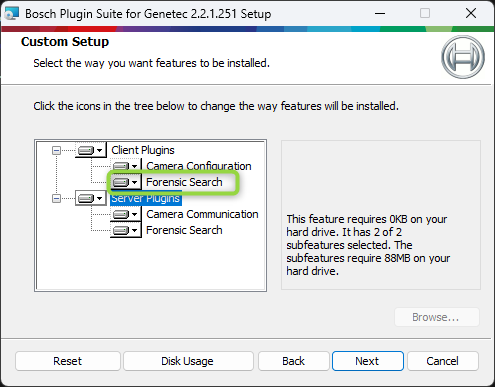Click the Reset button

tap(68, 361)
